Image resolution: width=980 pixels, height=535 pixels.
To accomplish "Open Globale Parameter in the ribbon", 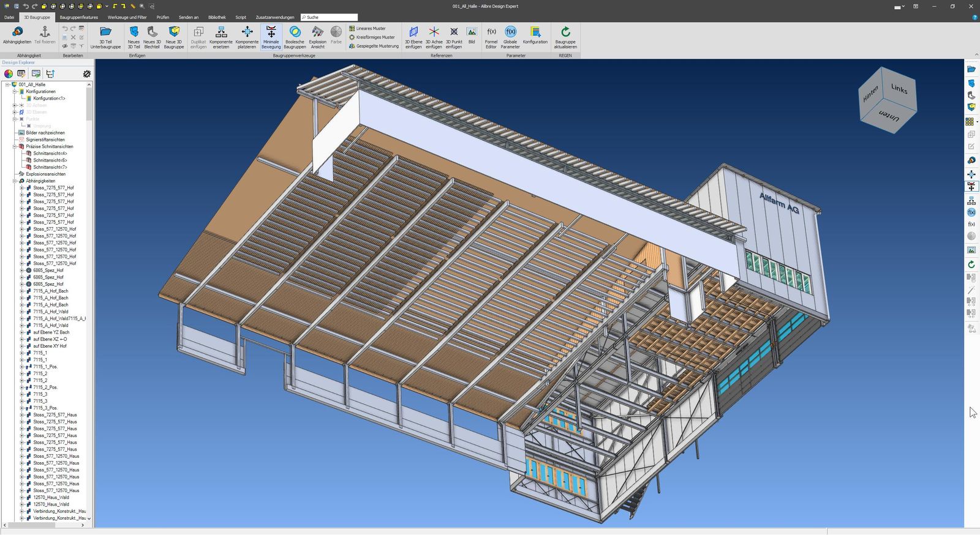I will coord(510,37).
